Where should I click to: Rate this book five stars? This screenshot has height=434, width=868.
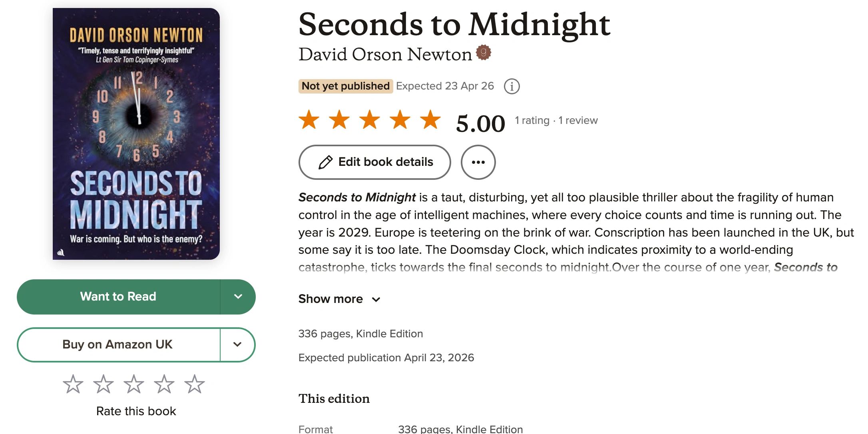tap(195, 384)
